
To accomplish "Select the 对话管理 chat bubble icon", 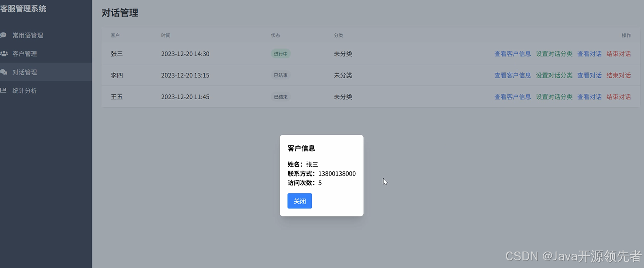I will pyautogui.click(x=4, y=72).
